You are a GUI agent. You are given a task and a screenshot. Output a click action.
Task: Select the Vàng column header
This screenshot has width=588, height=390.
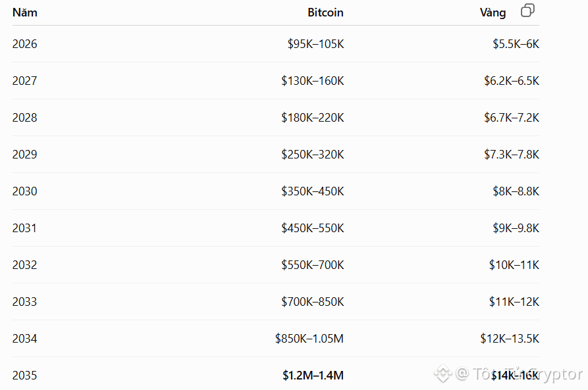coord(493,12)
